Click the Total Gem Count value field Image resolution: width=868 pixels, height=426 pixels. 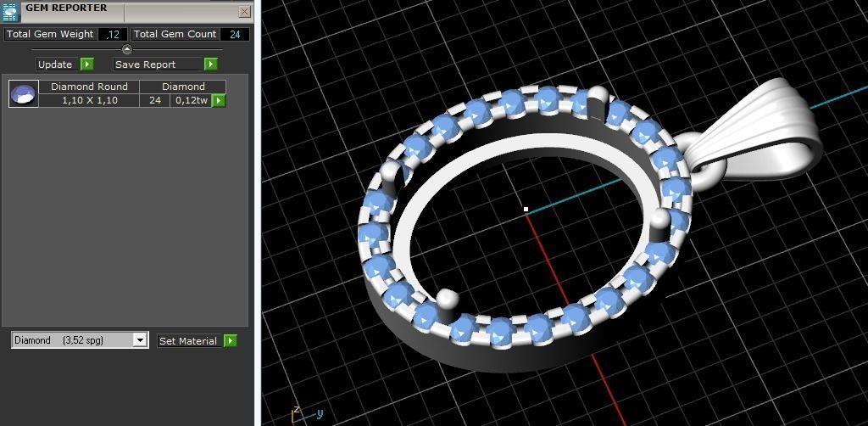(235, 34)
